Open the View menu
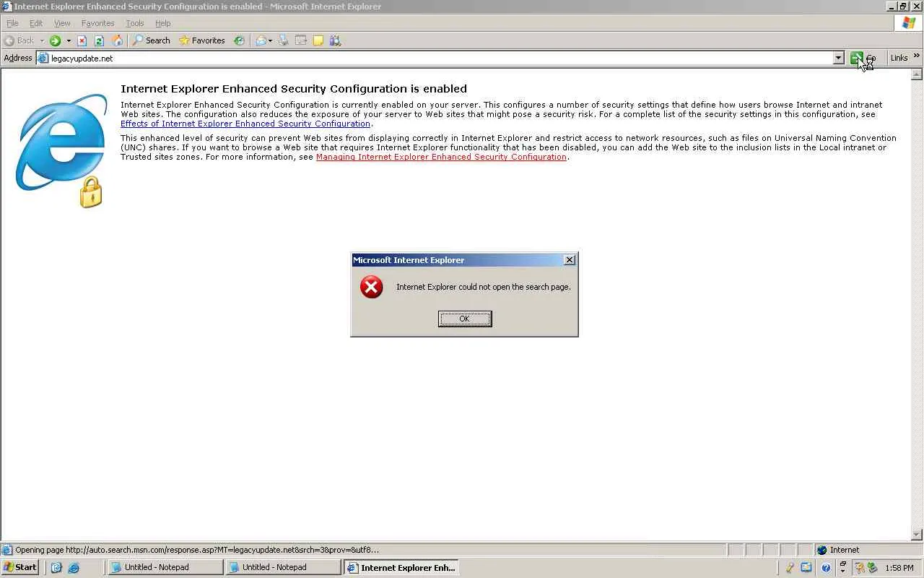Screen dimensions: 924x578 point(62,23)
